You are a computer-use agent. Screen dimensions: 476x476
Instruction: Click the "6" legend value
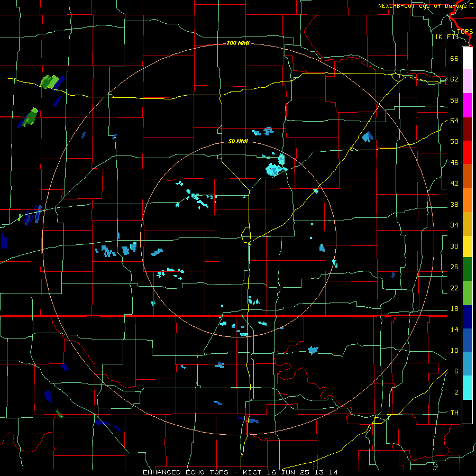(456, 371)
